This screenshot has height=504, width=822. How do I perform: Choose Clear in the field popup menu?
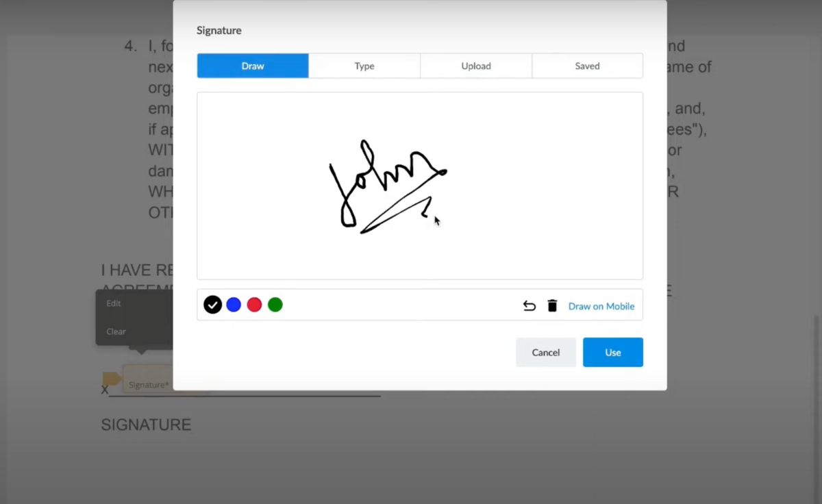[116, 331]
